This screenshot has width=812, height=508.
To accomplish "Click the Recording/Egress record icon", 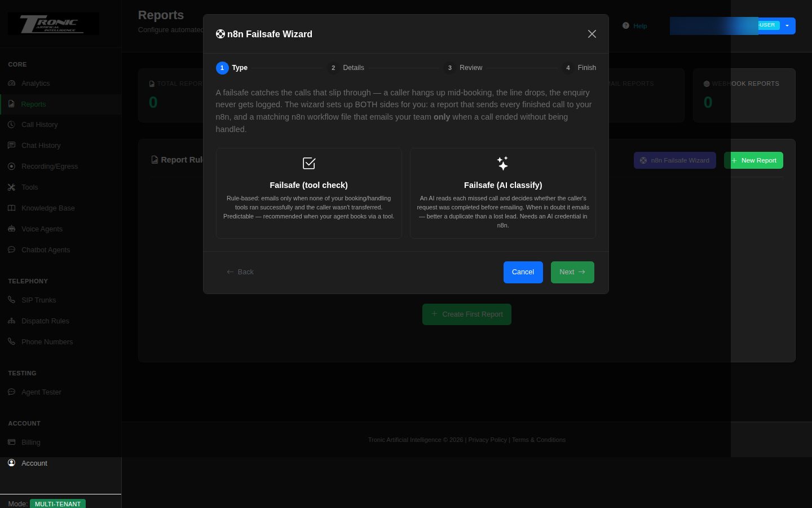I will click(x=11, y=167).
